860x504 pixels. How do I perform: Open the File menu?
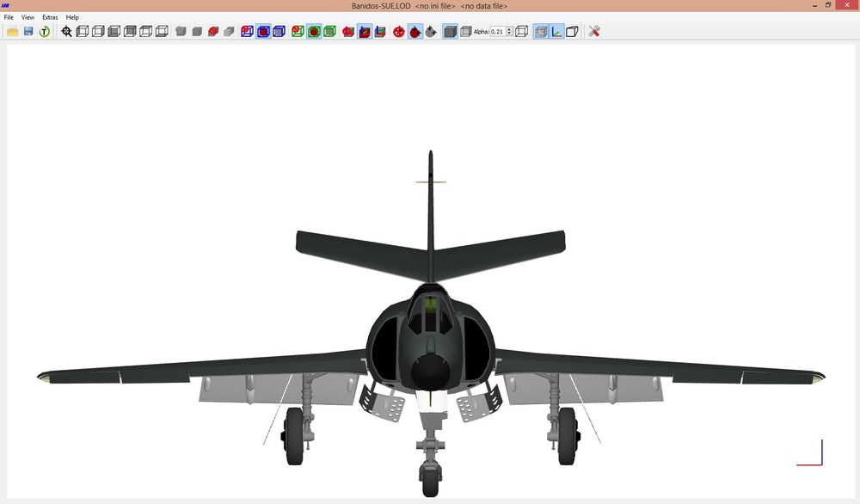tap(9, 17)
